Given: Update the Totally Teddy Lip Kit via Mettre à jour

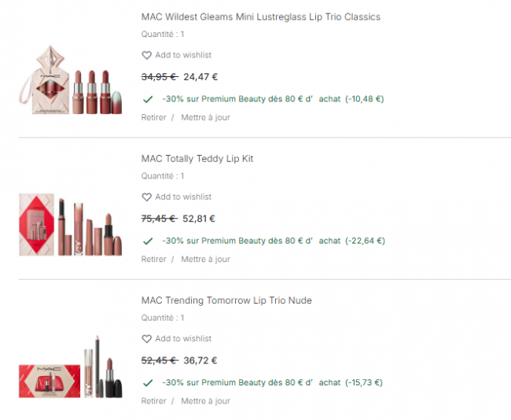Looking at the screenshot, I should coord(206,260).
